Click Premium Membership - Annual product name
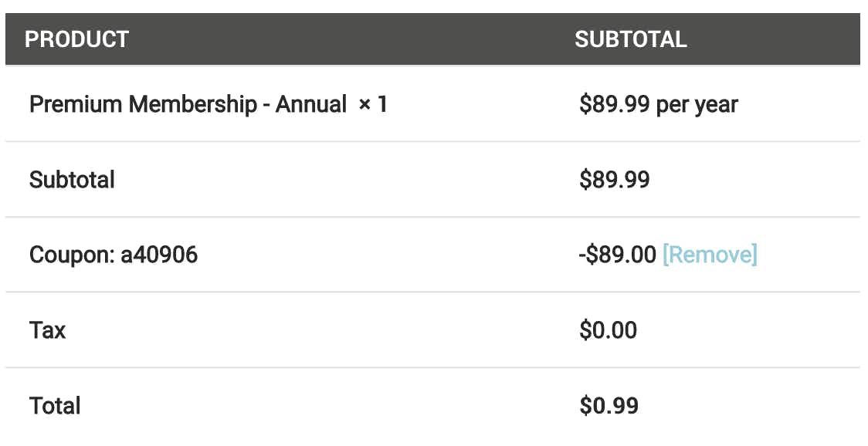Image resolution: width=868 pixels, height=446 pixels. tap(188, 104)
